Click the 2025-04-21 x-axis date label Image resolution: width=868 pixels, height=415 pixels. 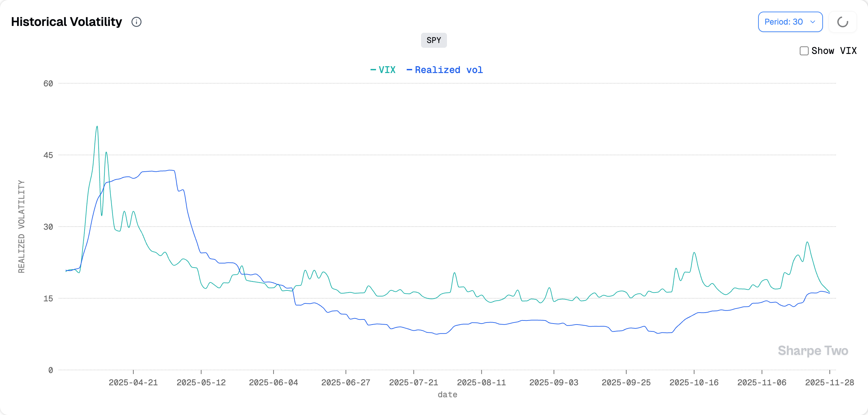click(x=133, y=383)
